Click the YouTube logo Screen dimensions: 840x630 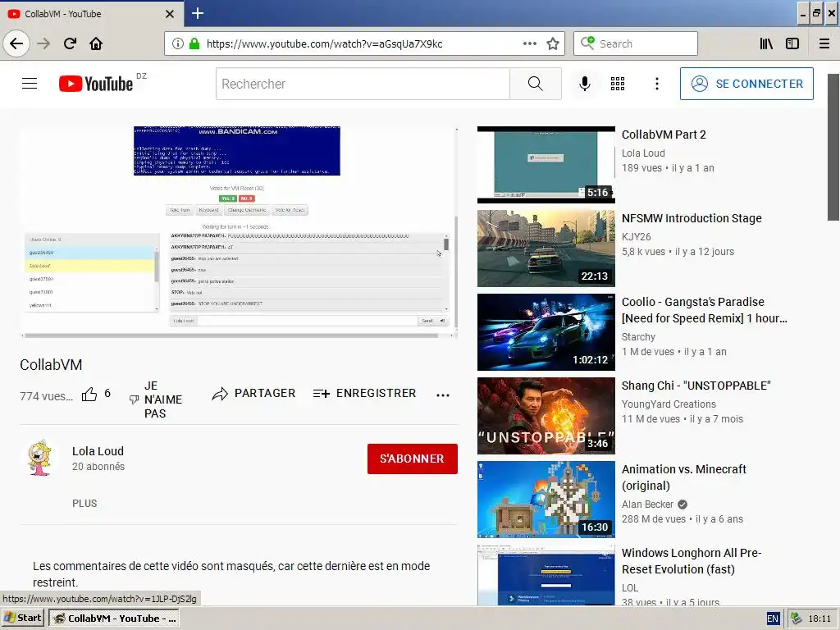[x=96, y=84]
